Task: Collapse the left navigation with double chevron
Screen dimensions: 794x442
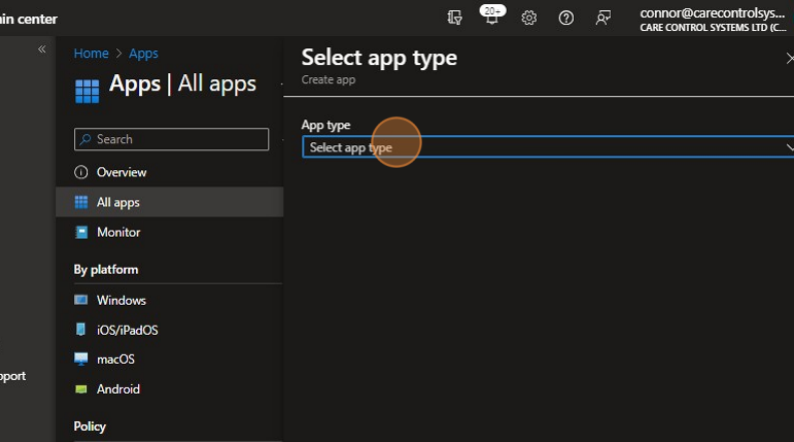Action: [x=42, y=49]
